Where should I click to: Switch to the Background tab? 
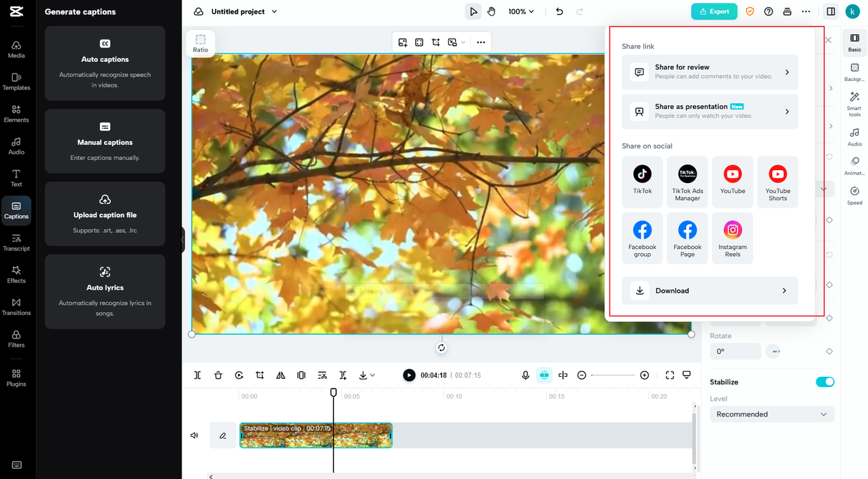(854, 72)
